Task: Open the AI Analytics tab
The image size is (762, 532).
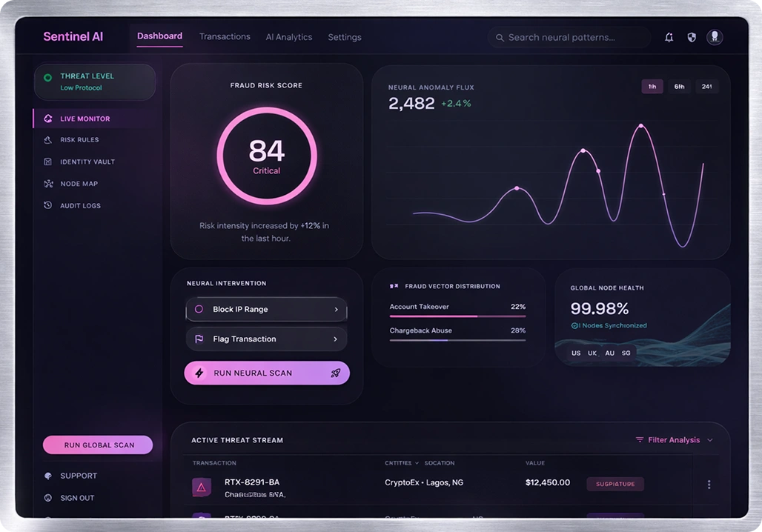Action: click(x=289, y=37)
